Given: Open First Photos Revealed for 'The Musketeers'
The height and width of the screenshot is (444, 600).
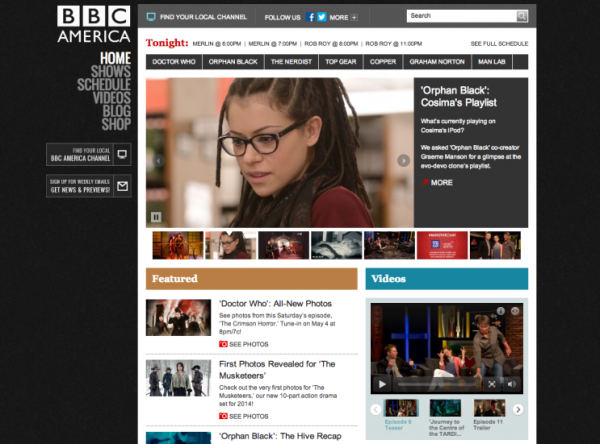Looking at the screenshot, I should [277, 370].
